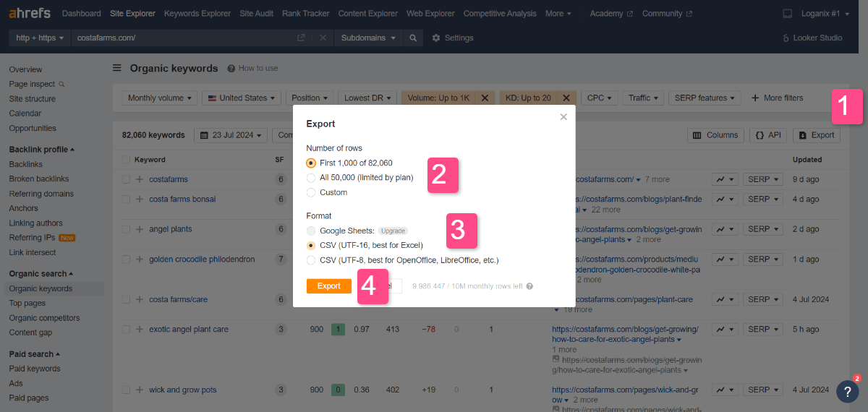Screen dimensions: 868x412
Task: Click the golden crocodile philodendron keyword link
Action: pyautogui.click(x=202, y=259)
